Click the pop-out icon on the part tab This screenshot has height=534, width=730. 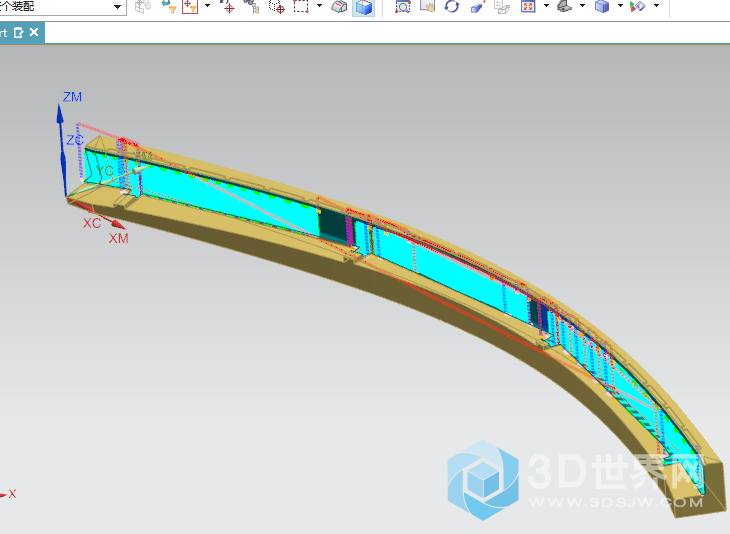pos(19,33)
